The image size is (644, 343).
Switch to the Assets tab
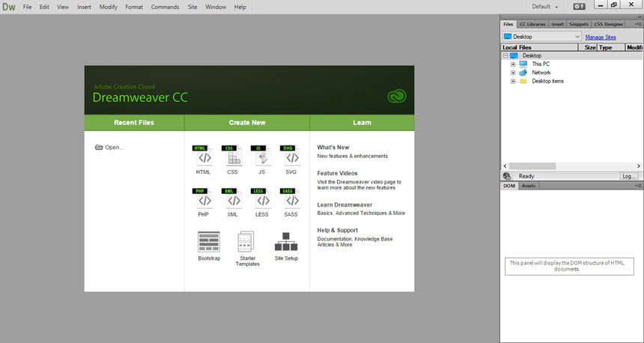[x=529, y=186]
